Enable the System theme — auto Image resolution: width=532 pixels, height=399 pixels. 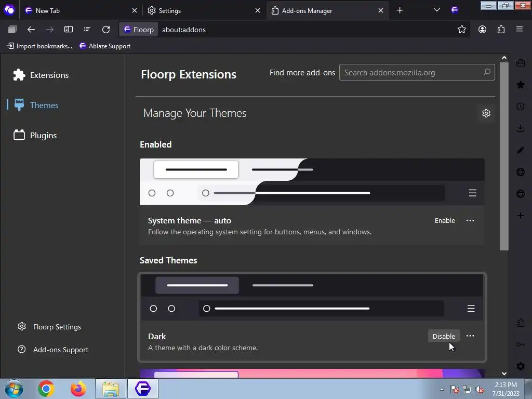[445, 220]
